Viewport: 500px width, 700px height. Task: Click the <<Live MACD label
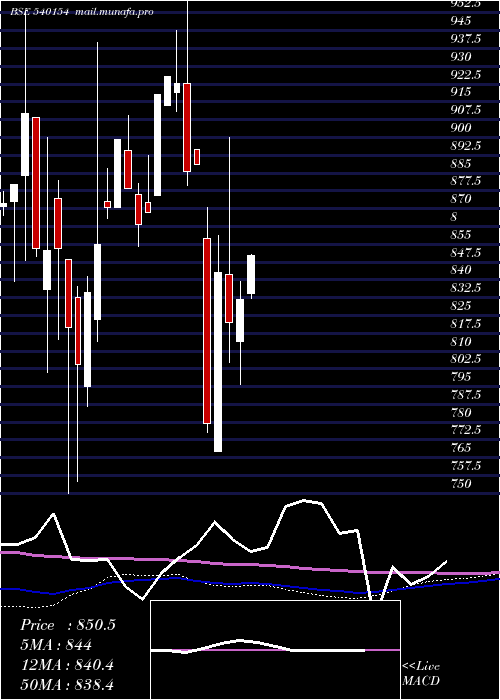coord(421,674)
